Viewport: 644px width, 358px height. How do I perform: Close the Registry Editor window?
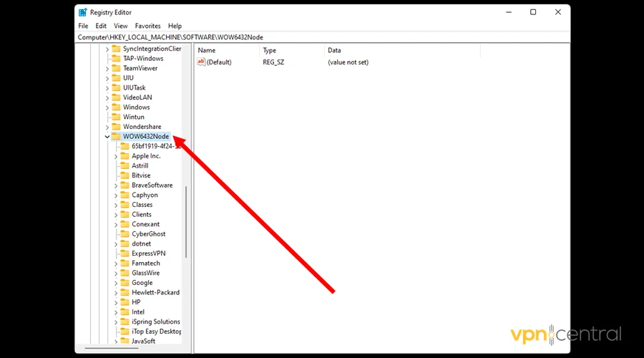coord(557,12)
